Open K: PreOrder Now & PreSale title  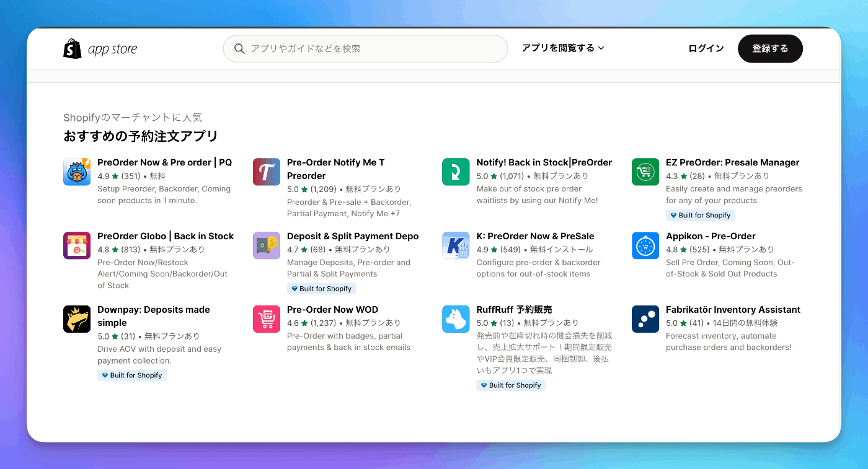coord(535,236)
